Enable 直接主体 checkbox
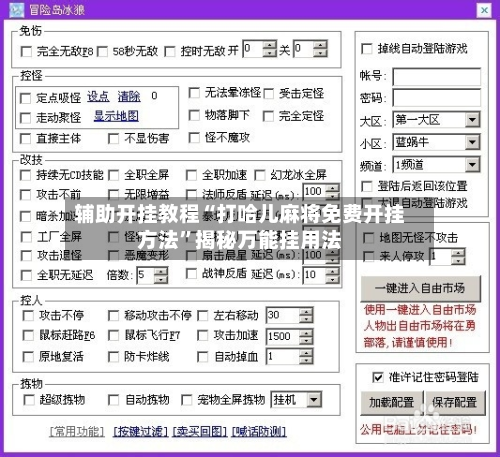The image size is (500, 457). [25, 139]
